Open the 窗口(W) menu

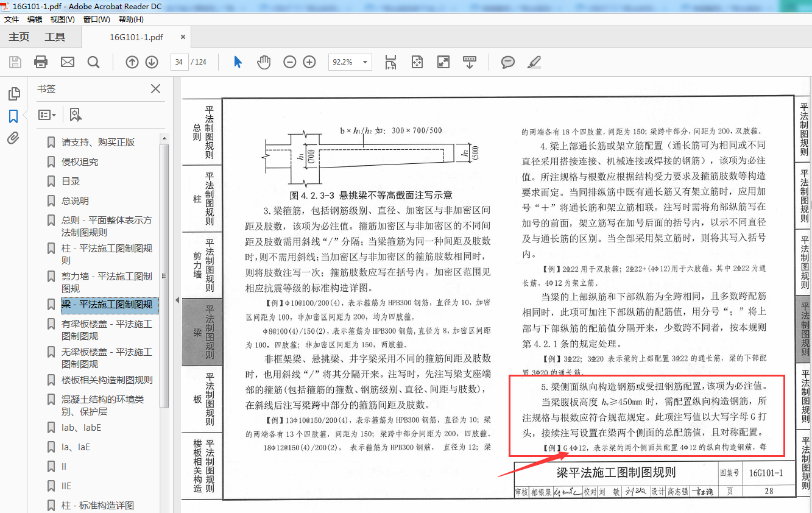(x=96, y=19)
